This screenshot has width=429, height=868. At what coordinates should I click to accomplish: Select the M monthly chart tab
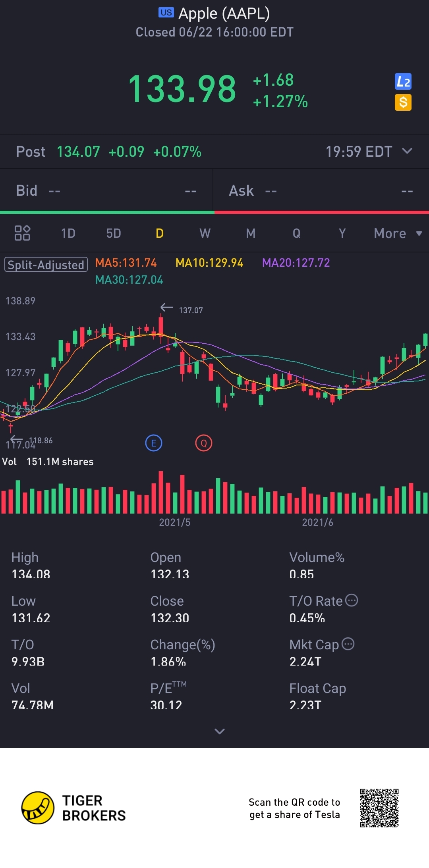(251, 233)
